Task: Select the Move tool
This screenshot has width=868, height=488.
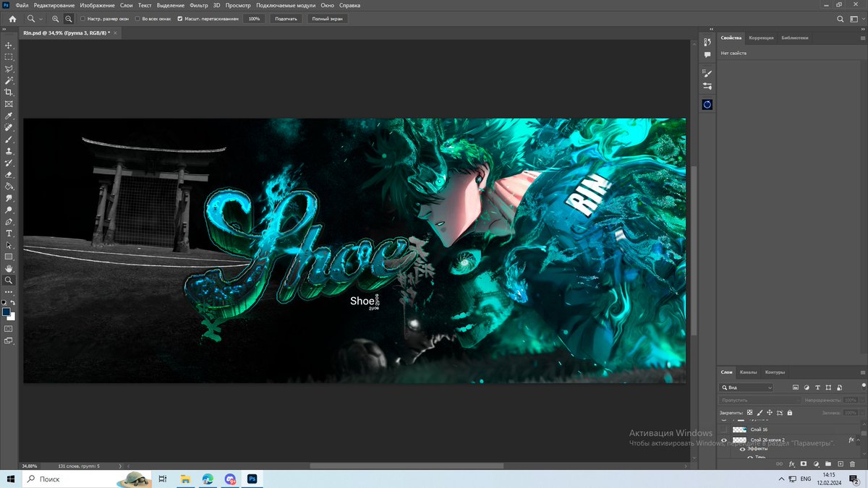Action: pos(9,45)
